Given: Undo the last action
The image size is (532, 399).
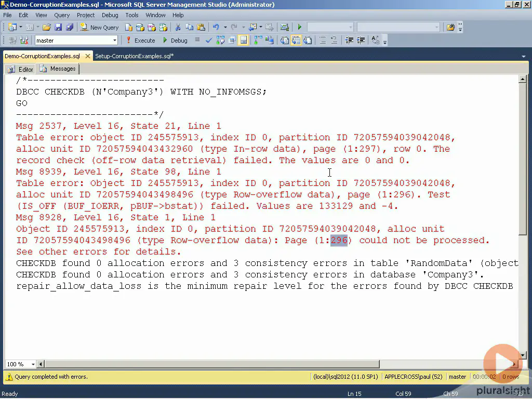Looking at the screenshot, I should point(216,27).
